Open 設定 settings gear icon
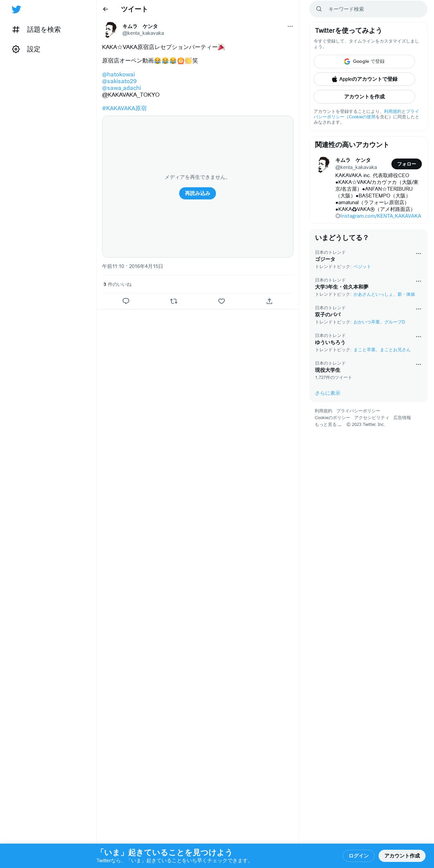Viewport: 434px width, 868px height. point(16,49)
